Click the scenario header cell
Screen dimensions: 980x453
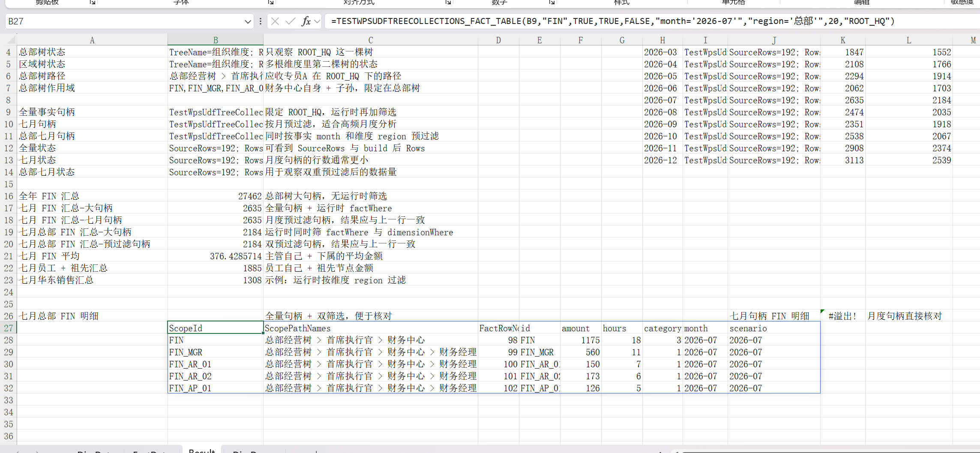(x=774, y=328)
